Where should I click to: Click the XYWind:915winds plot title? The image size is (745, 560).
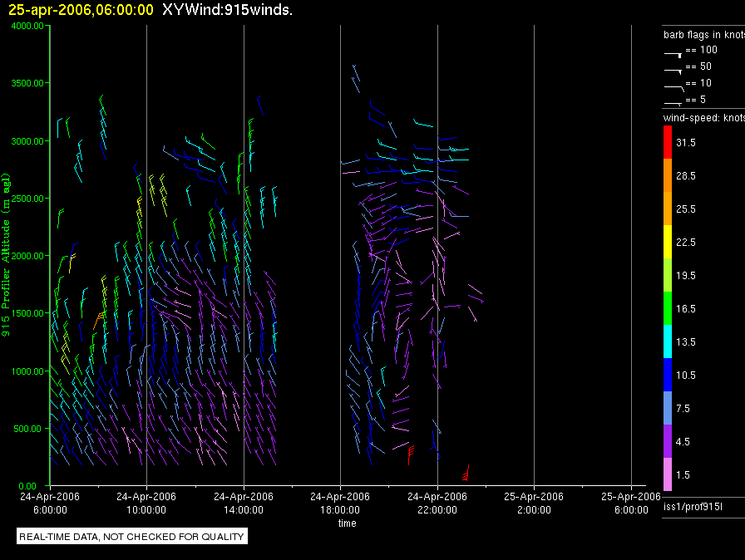pos(227,10)
